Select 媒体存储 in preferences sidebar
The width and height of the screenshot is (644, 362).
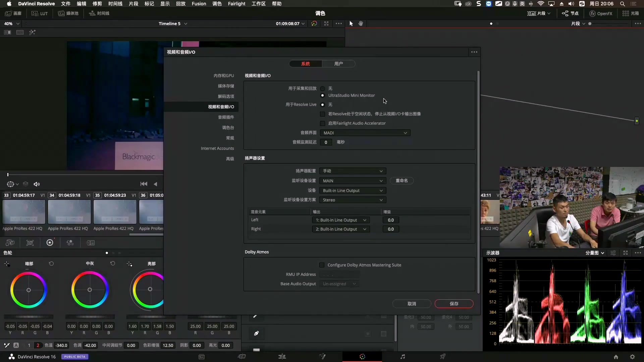tap(226, 86)
